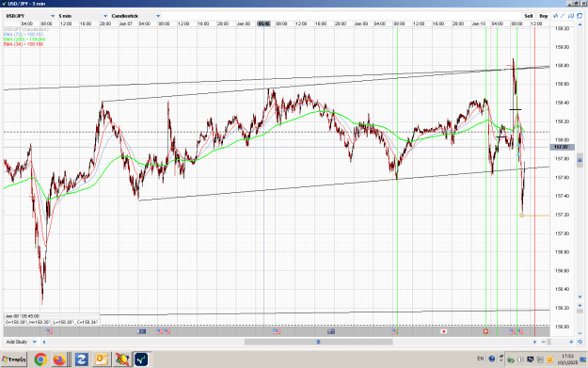Viewport: 588px width, 368px height.
Task: Open the colorful globe app in taskbar
Action: pyautogui.click(x=121, y=360)
